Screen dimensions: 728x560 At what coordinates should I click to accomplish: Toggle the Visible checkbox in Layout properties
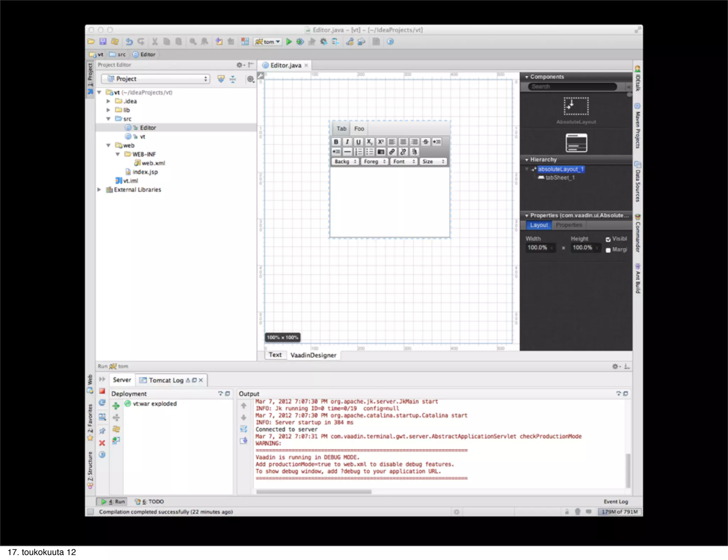tap(608, 239)
